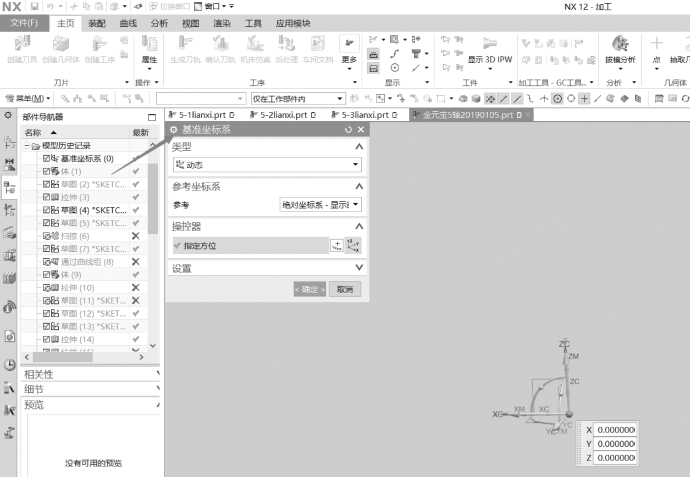690x477 pixels.
Task: Open the 菜单(M) dropdown
Action: 29,98
